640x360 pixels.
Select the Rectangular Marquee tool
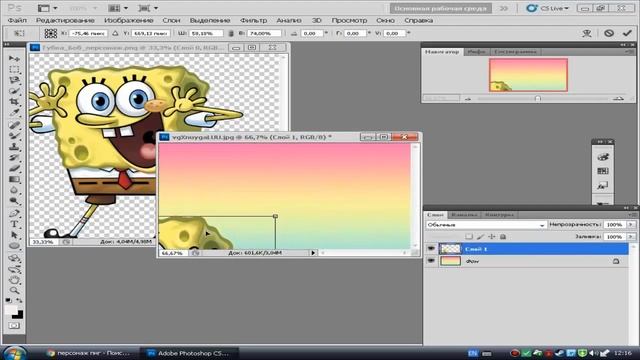[14, 69]
